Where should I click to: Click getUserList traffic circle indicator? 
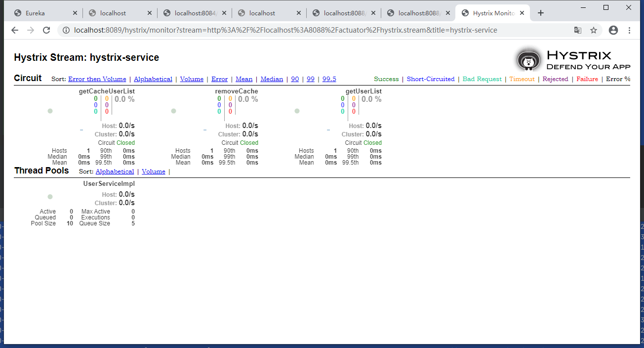(x=297, y=111)
